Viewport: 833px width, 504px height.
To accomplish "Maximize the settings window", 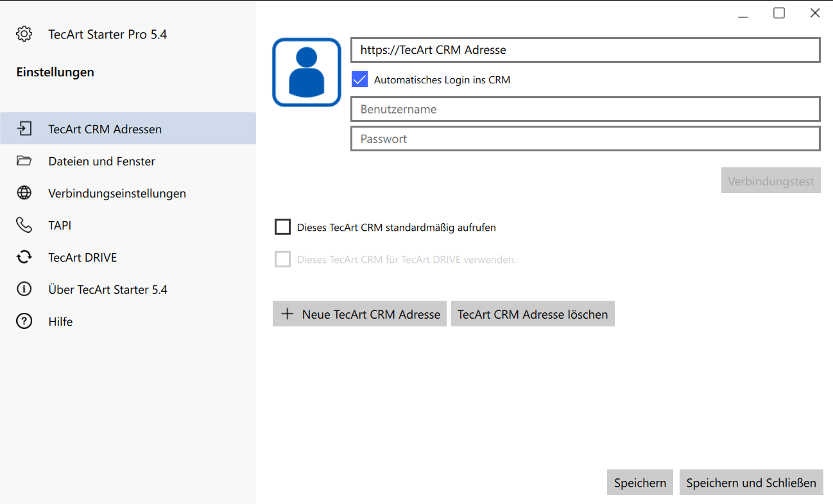I will pyautogui.click(x=779, y=13).
